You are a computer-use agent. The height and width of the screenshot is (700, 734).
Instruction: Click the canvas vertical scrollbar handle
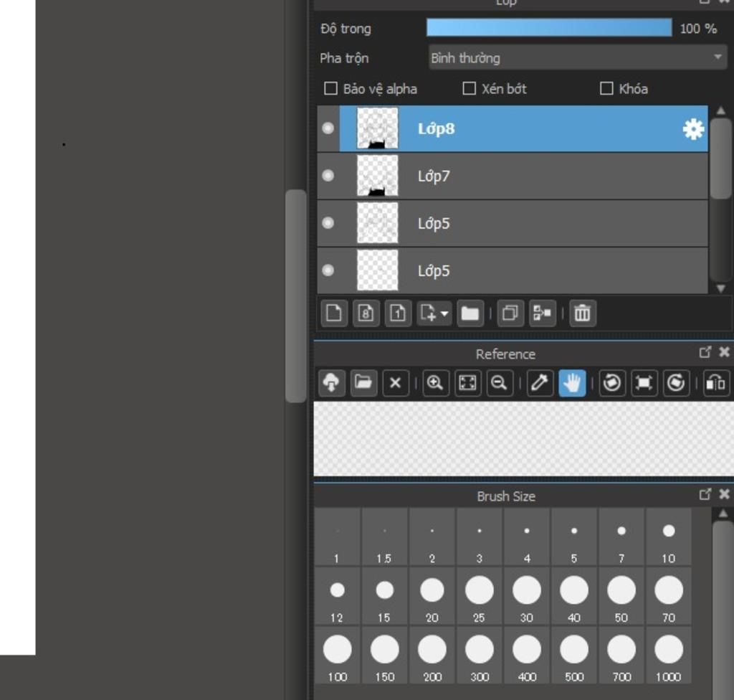tap(296, 295)
